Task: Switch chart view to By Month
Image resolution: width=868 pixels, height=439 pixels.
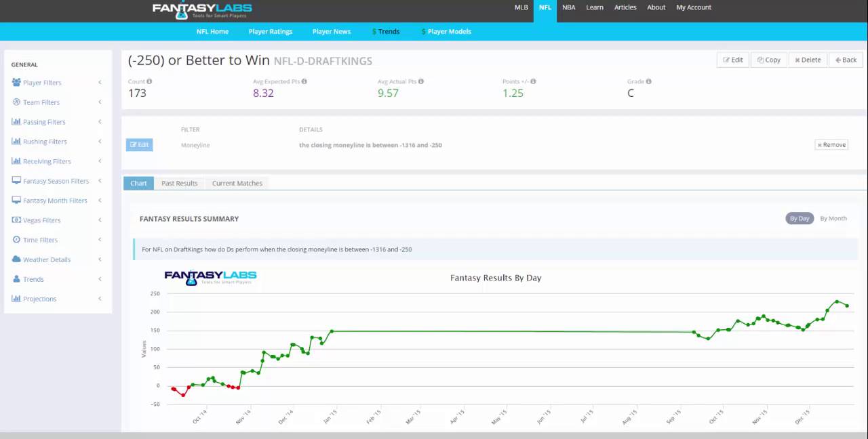Action: click(833, 219)
